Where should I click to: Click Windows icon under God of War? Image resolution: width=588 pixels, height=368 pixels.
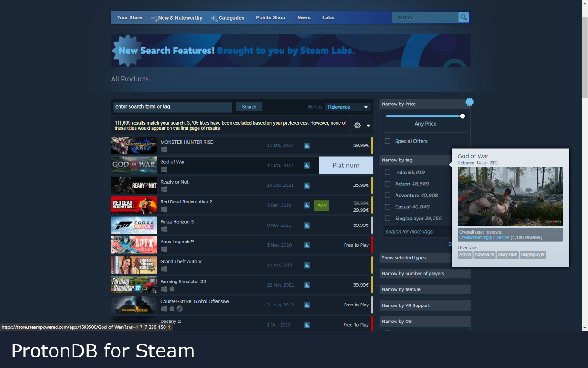[x=164, y=169]
